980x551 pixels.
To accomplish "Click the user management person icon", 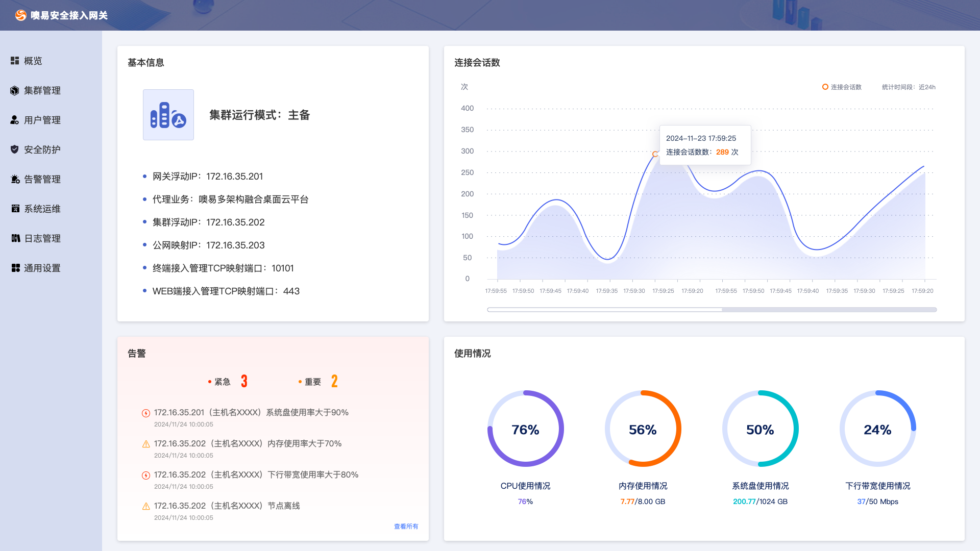I will point(15,120).
